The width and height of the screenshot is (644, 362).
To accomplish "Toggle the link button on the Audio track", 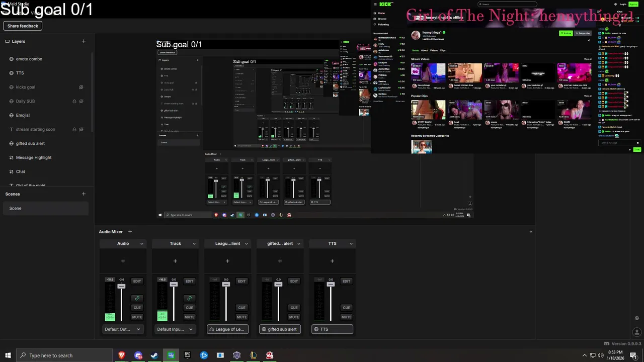I will point(137,298).
